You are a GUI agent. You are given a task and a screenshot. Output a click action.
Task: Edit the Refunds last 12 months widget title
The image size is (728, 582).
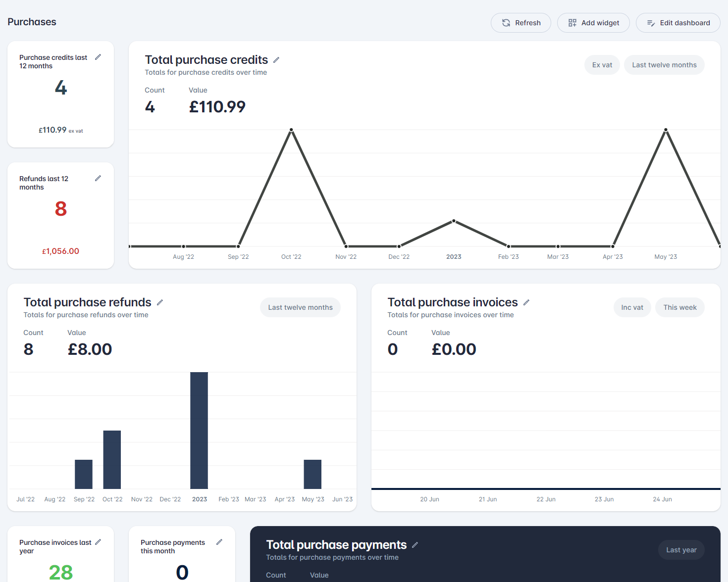(98, 178)
